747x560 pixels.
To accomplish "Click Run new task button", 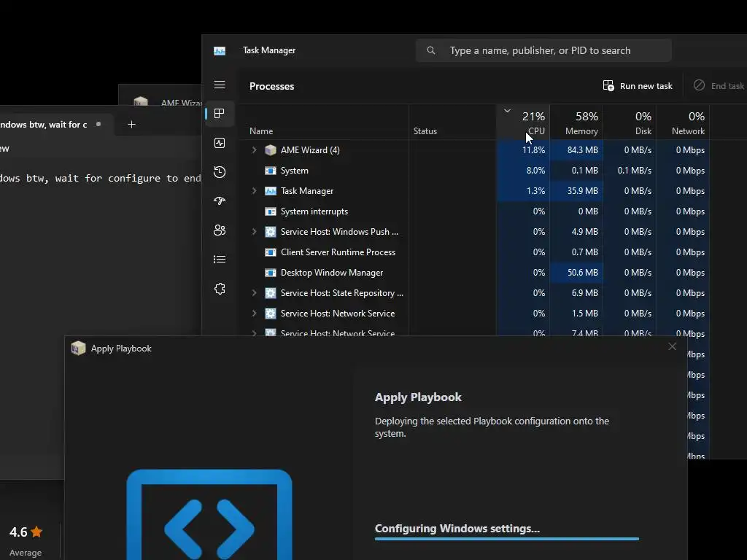I will (x=638, y=86).
